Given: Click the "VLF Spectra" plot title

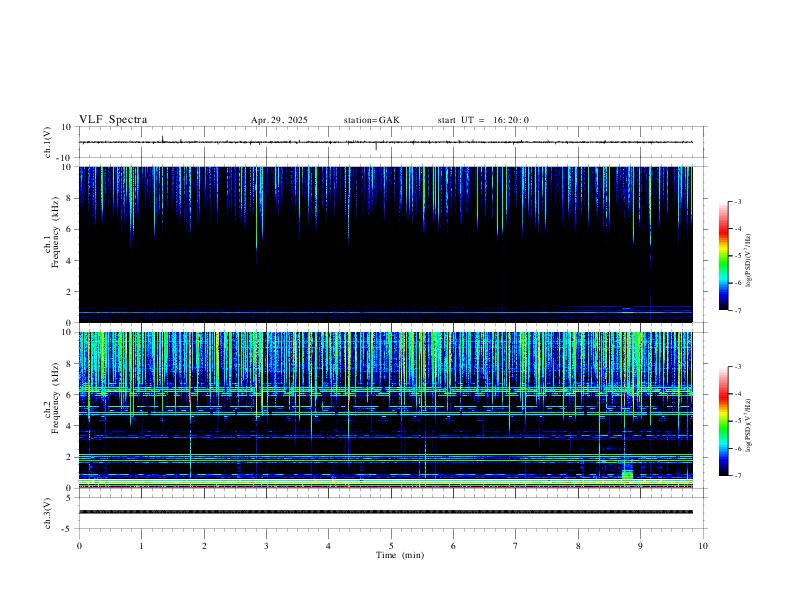Looking at the screenshot, I should (113, 120).
